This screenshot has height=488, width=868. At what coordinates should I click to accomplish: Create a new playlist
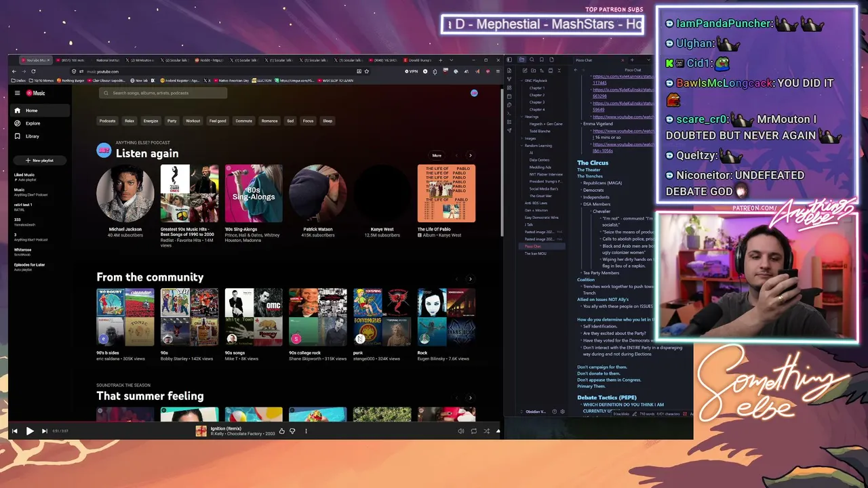(39, 161)
